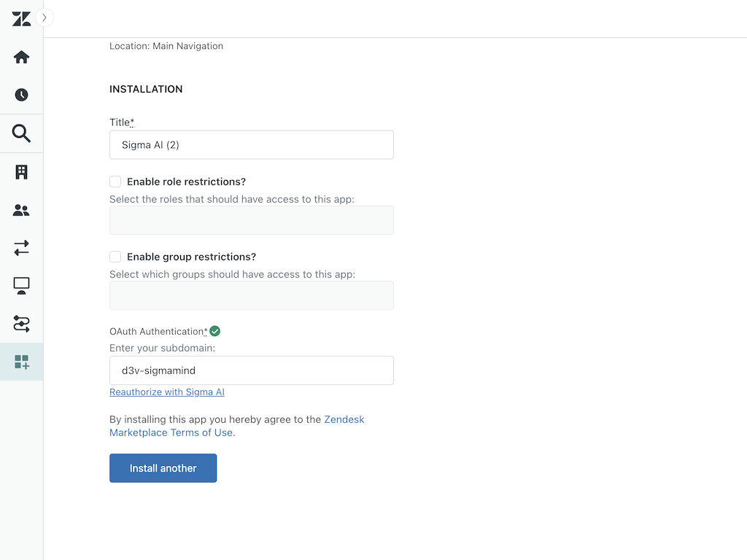Expand the left navigation sidebar
Screen dimensions: 747x560
point(44,17)
